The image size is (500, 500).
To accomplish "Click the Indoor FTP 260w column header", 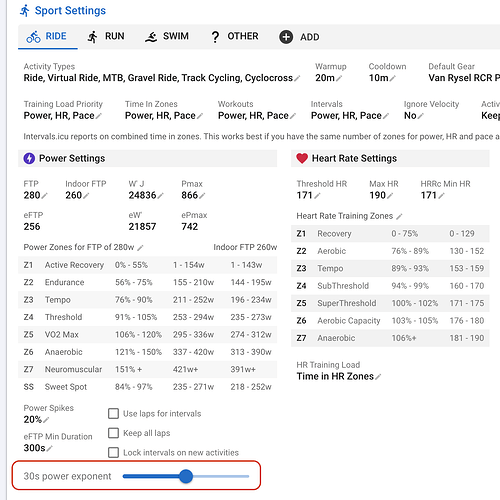I will click(245, 247).
